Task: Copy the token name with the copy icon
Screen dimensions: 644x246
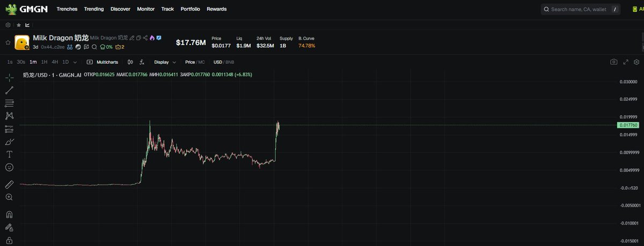Action: pyautogui.click(x=138, y=38)
